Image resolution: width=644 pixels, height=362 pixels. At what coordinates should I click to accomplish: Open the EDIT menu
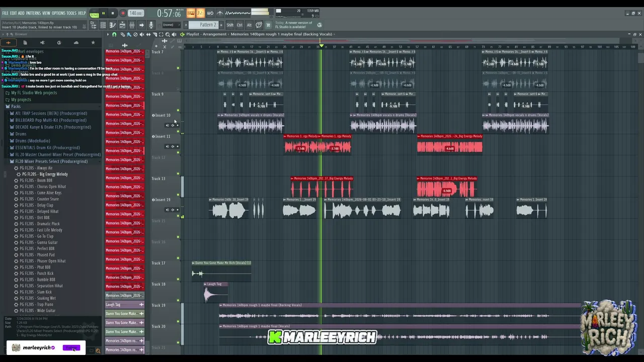(x=13, y=13)
